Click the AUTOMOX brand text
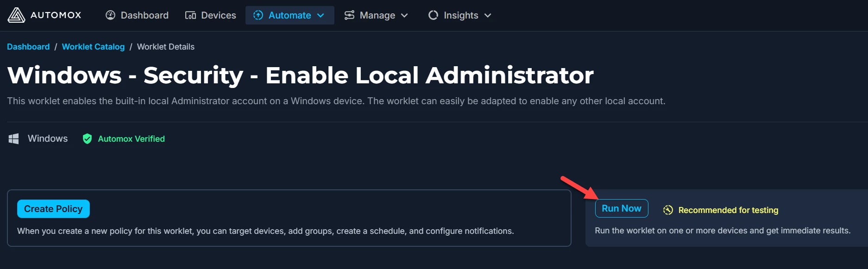 [56, 15]
